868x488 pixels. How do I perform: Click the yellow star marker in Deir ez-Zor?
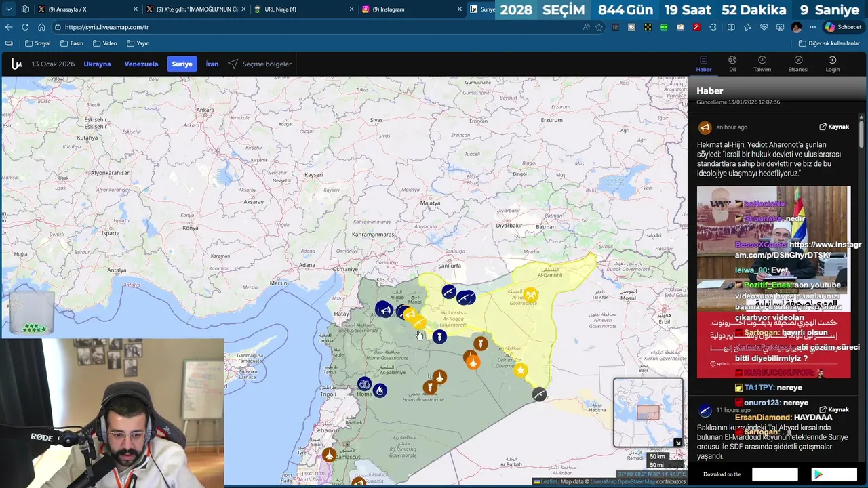click(x=521, y=370)
